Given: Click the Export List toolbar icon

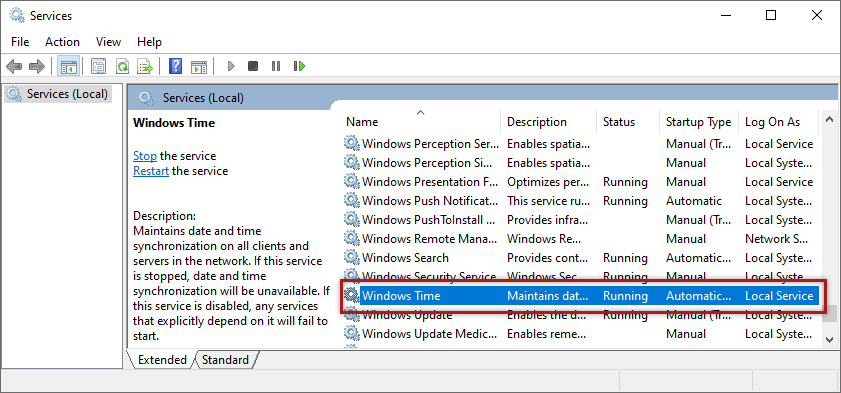Looking at the screenshot, I should tap(145, 66).
